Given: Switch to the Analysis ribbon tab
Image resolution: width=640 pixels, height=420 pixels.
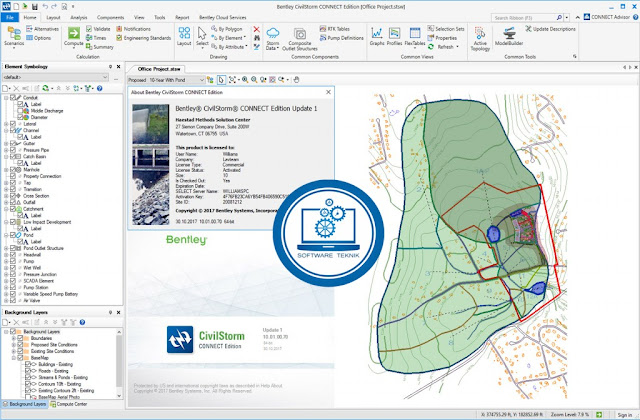Looking at the screenshot, I should pyautogui.click(x=79, y=18).
